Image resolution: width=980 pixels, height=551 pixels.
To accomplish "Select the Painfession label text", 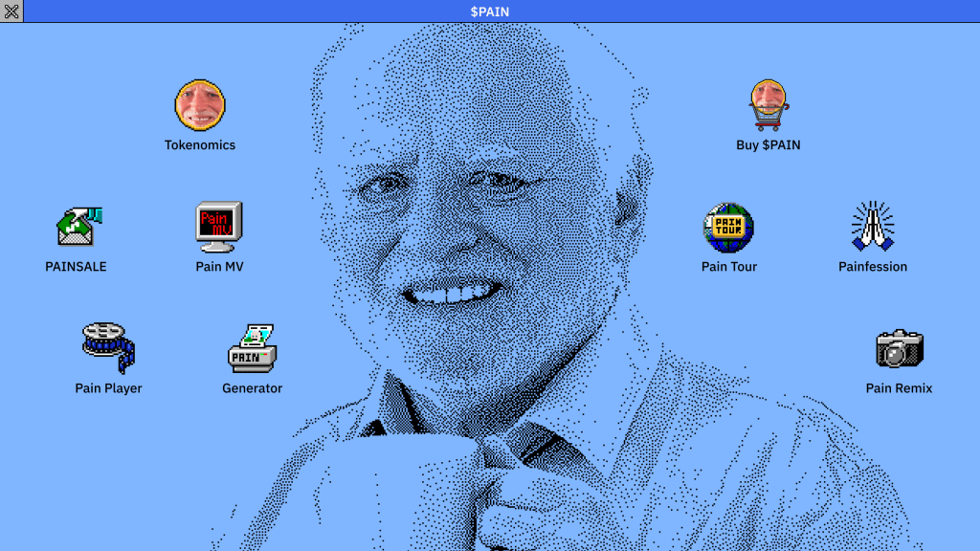I will tap(873, 267).
